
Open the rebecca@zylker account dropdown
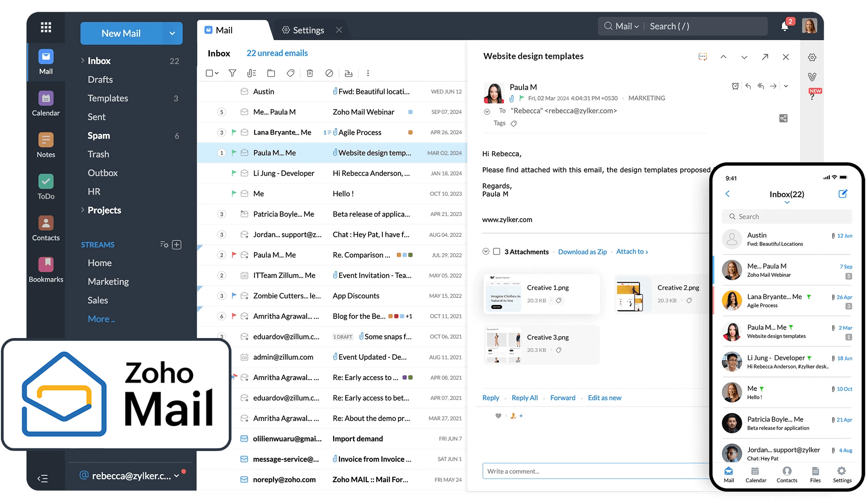point(176,475)
